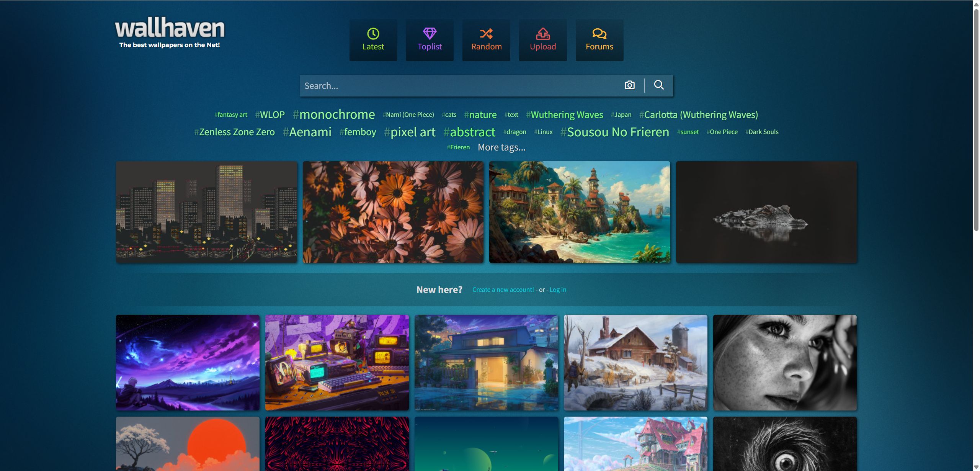This screenshot has width=980, height=471.
Task: Click the camera image-search icon
Action: [x=630, y=85]
